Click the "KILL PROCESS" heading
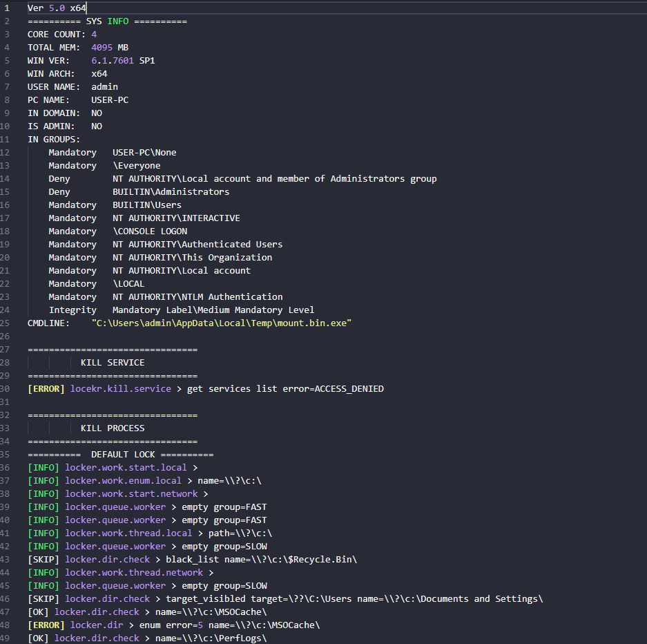 pos(113,428)
